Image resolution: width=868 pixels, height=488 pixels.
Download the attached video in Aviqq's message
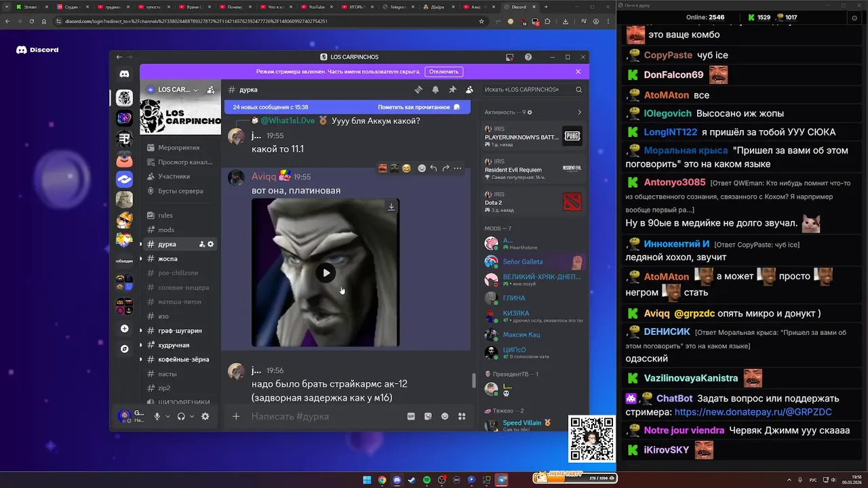pyautogui.click(x=391, y=207)
